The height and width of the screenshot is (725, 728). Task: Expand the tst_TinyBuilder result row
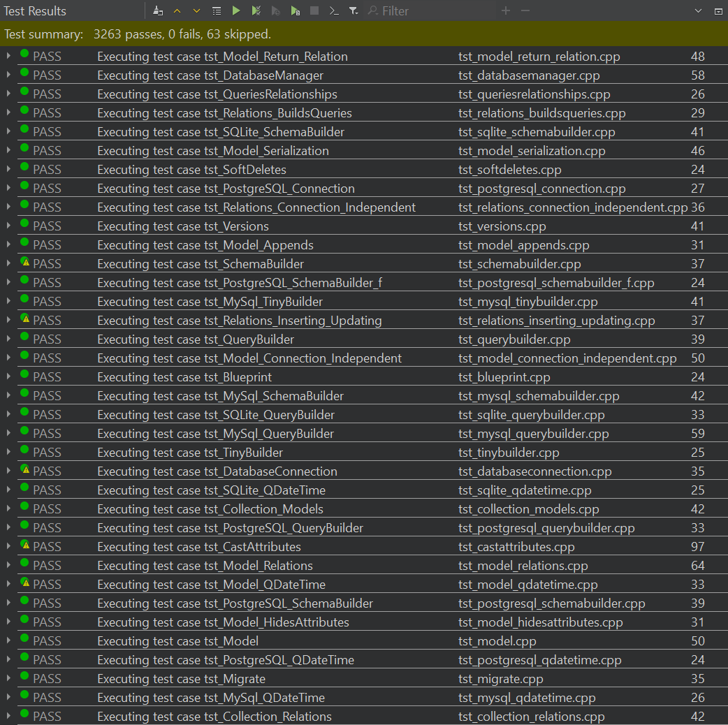[x=8, y=452]
